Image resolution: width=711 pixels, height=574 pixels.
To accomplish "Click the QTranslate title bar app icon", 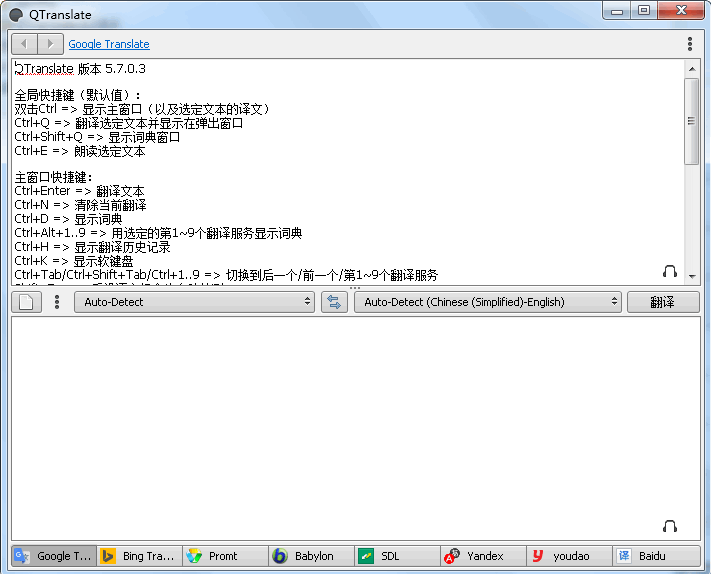I will pyautogui.click(x=16, y=15).
